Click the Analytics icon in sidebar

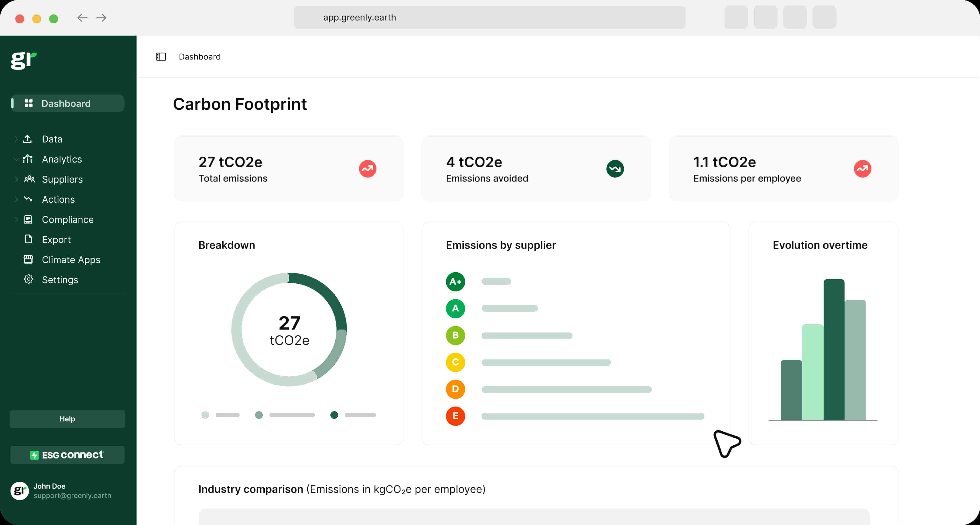(x=29, y=159)
